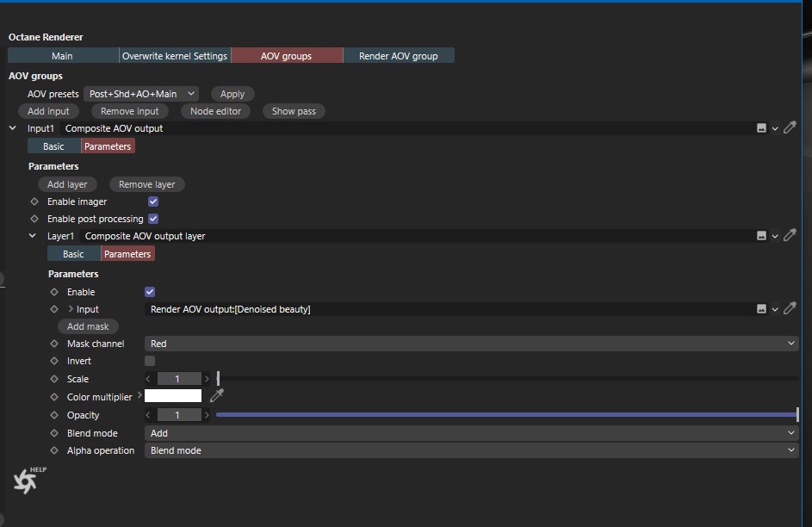Click keyframe diamond next to Input
The width and height of the screenshot is (812, 527).
tap(54, 309)
